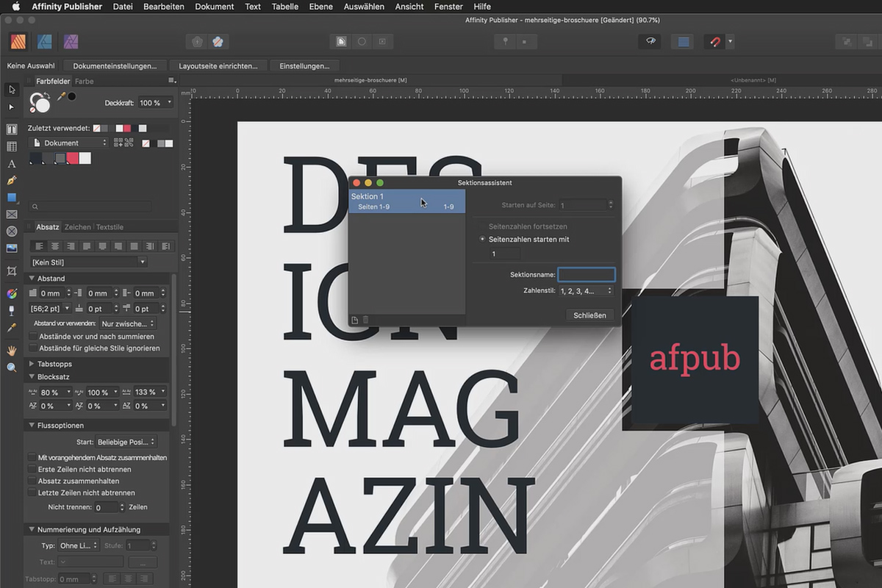Open the [Kein Stil] text style dropdown
882x588 pixels.
pyautogui.click(x=87, y=262)
